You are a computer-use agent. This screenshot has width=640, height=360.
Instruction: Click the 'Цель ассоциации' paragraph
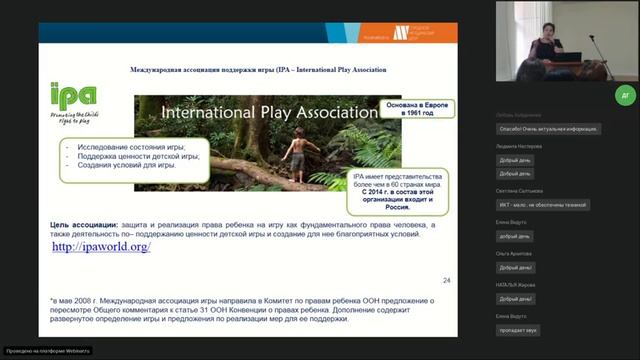pos(242,229)
